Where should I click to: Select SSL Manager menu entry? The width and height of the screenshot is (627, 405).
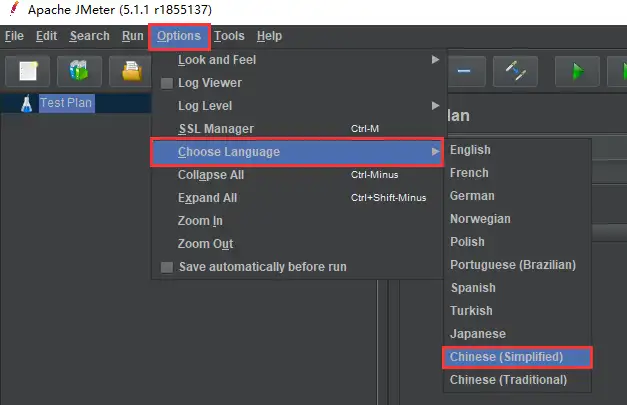(x=298, y=129)
